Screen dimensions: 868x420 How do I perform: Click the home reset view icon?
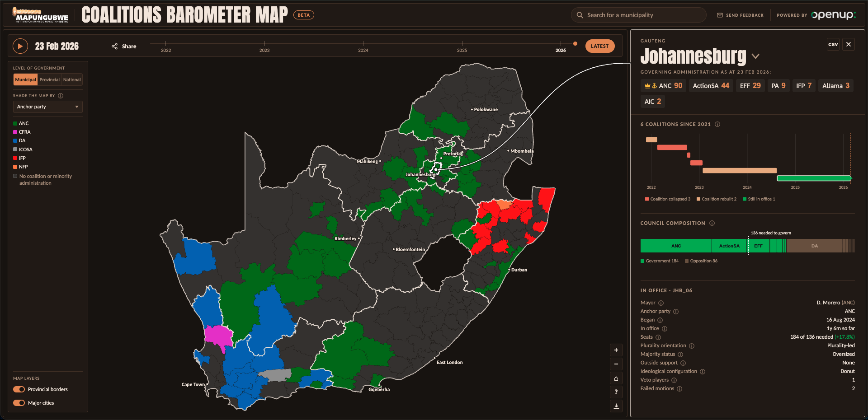616,378
